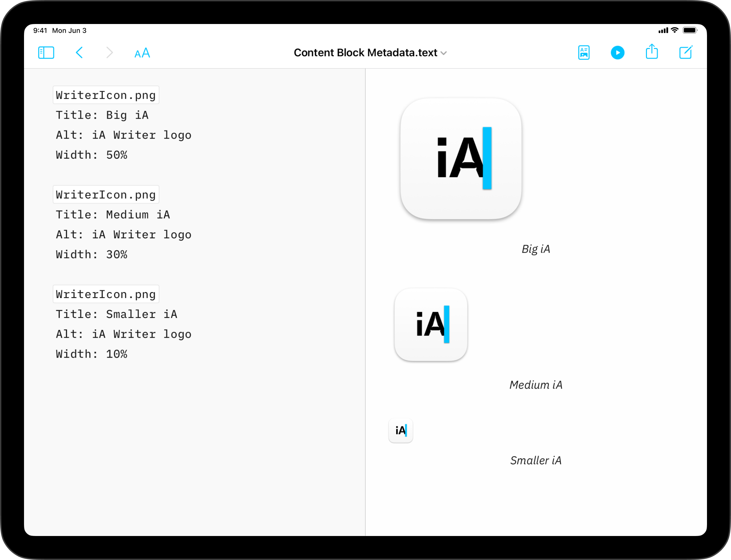
Task: Open the AA text size settings
Action: tap(142, 53)
